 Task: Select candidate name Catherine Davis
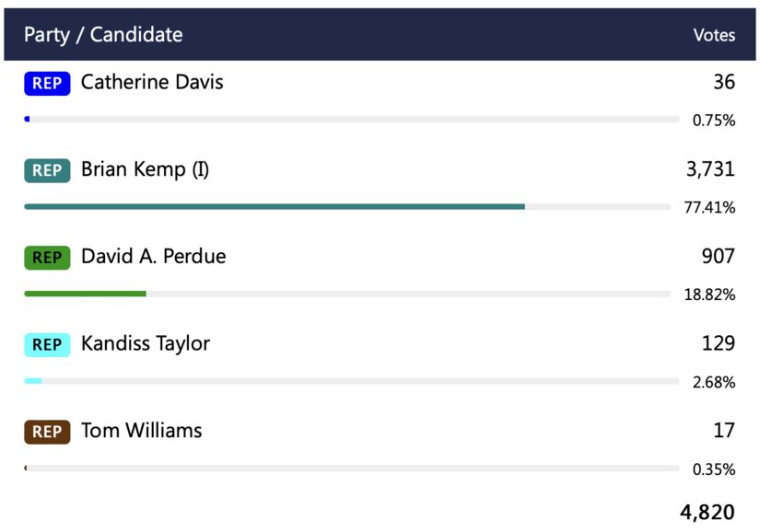pyautogui.click(x=152, y=83)
